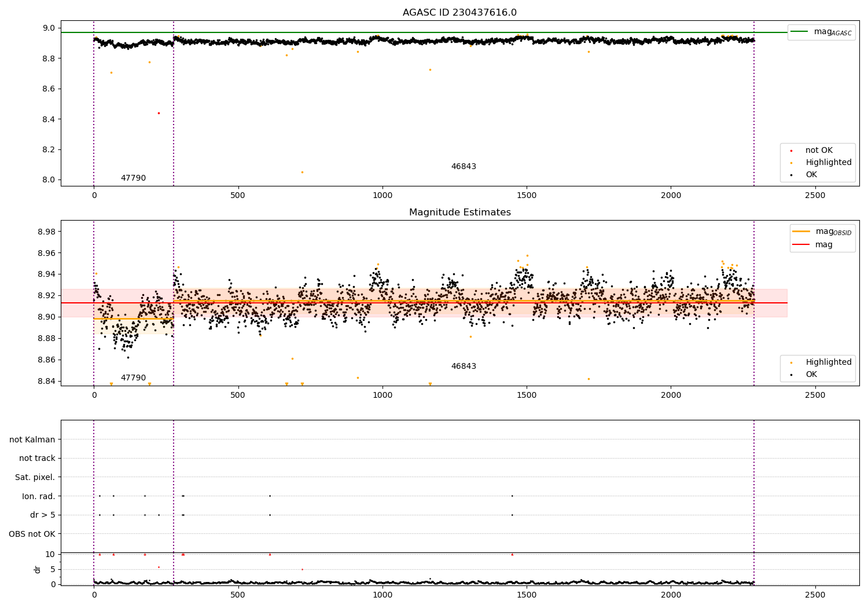
Task: Select the mag AGASC legend entry
Action: pos(821,32)
